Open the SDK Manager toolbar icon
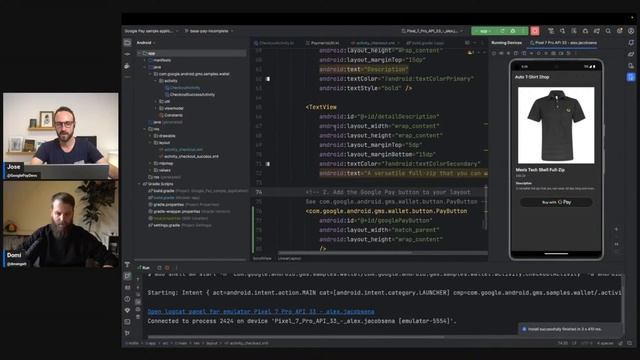Screen dimensions: 640x360 point(585,31)
